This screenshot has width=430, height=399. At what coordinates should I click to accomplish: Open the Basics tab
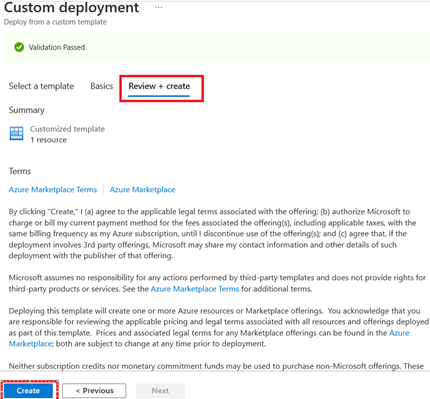[x=102, y=86]
